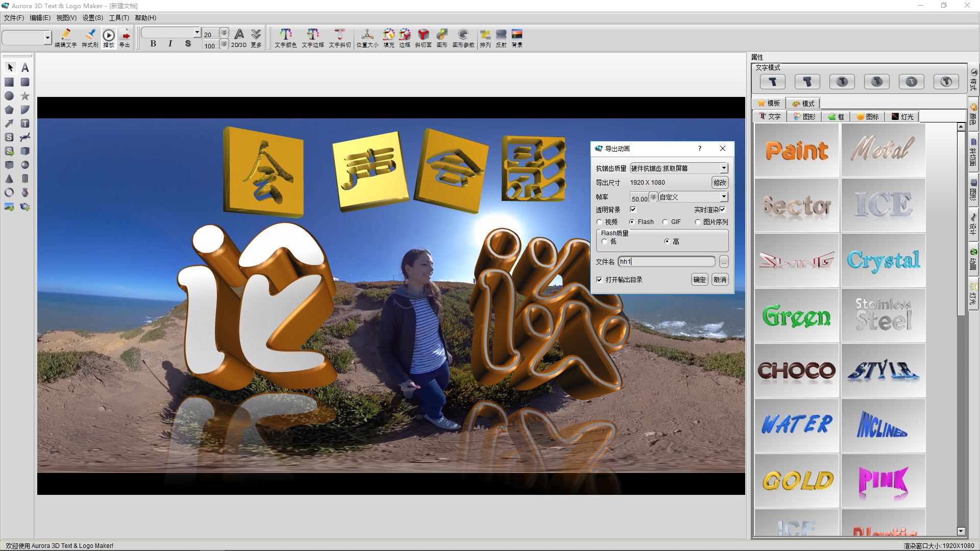This screenshot has height=551, width=980.
Task: Select the 样式刷 style brush tool
Action: coord(90,38)
